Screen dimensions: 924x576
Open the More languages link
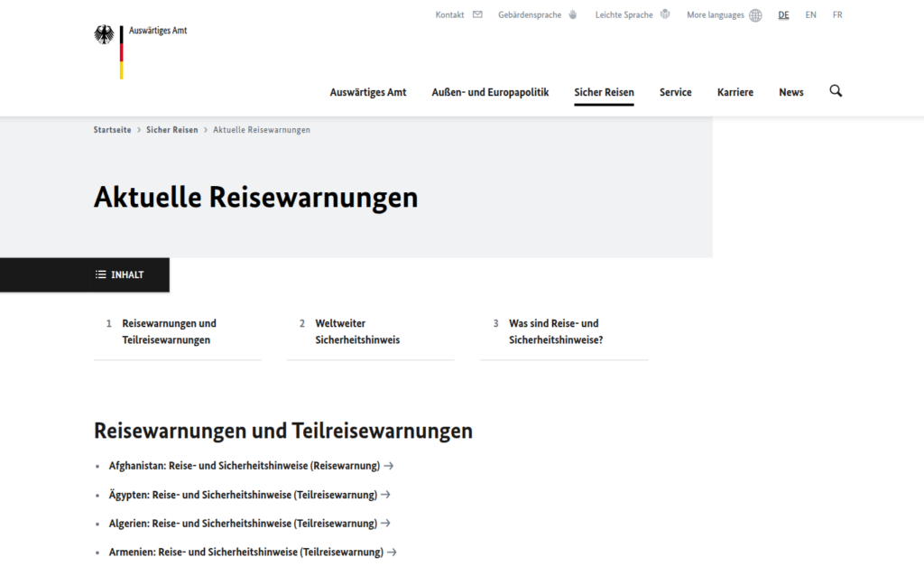[x=716, y=14]
